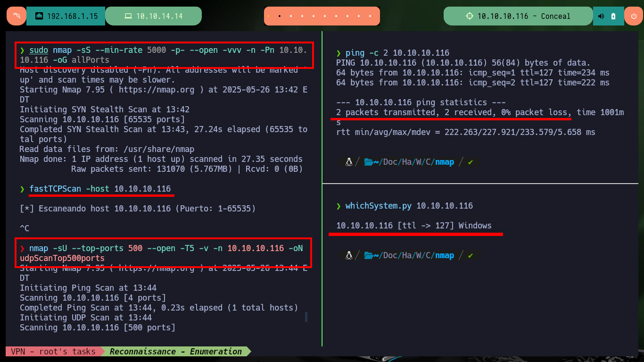644x362 pixels.
Task: Click the Tux penguin icon in ping pane prompt
Action: point(349,162)
